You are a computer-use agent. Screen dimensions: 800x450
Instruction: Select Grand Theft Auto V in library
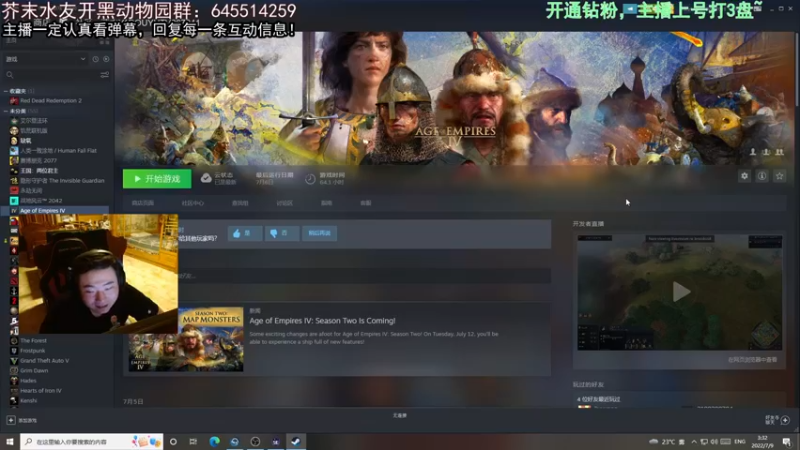(44, 360)
